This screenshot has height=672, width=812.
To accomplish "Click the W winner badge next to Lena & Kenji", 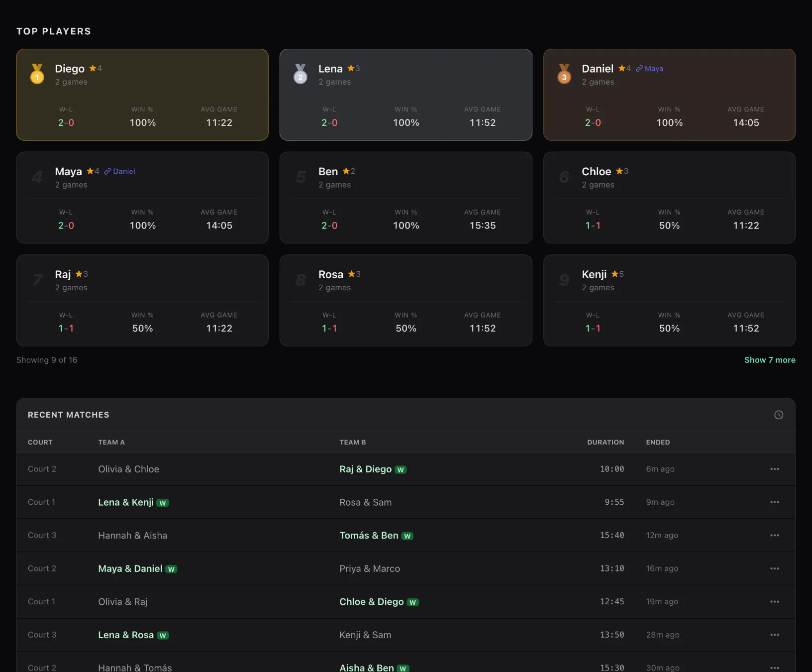I will click(163, 503).
